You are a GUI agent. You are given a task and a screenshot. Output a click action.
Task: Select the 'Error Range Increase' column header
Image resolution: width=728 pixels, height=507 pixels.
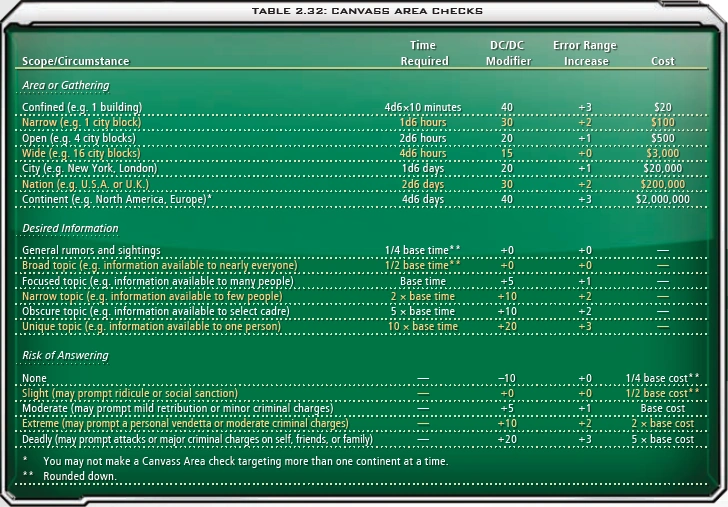[585, 53]
